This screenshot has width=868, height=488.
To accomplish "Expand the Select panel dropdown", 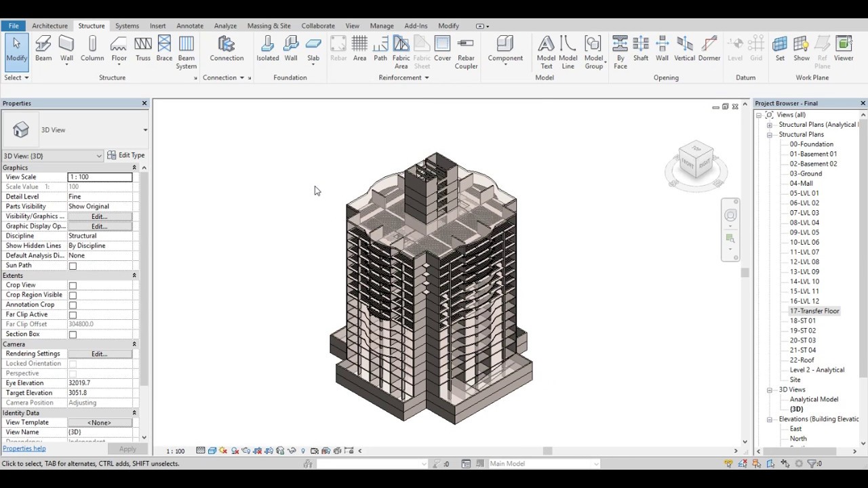I will pyautogui.click(x=16, y=77).
